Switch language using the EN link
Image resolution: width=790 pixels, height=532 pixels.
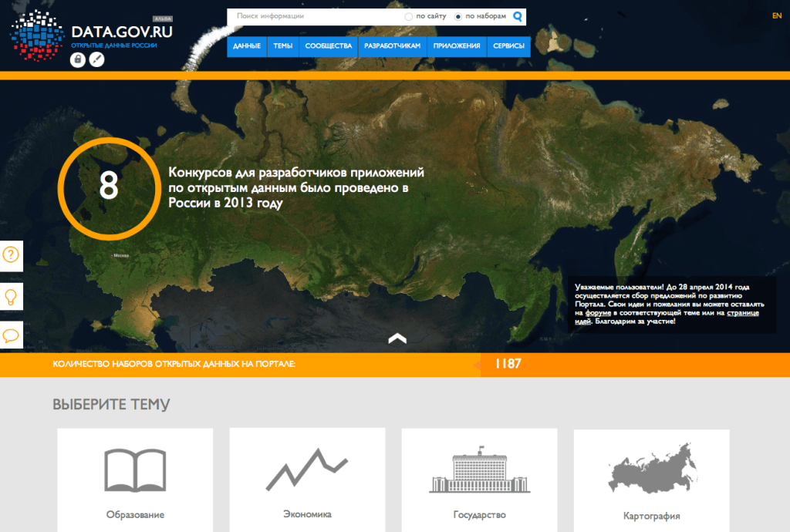(776, 15)
